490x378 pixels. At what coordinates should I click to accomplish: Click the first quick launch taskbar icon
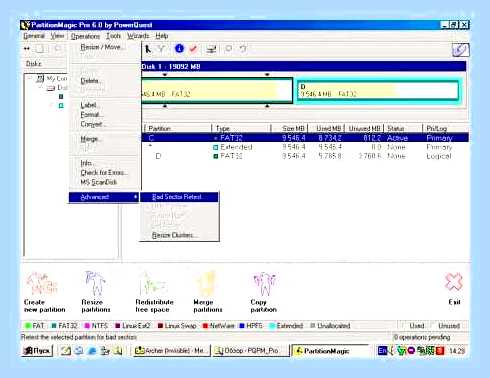tap(66, 351)
